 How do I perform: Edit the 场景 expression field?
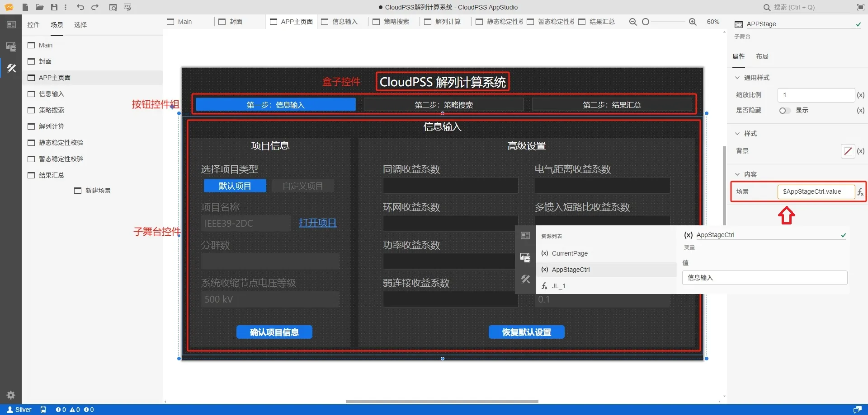(816, 191)
